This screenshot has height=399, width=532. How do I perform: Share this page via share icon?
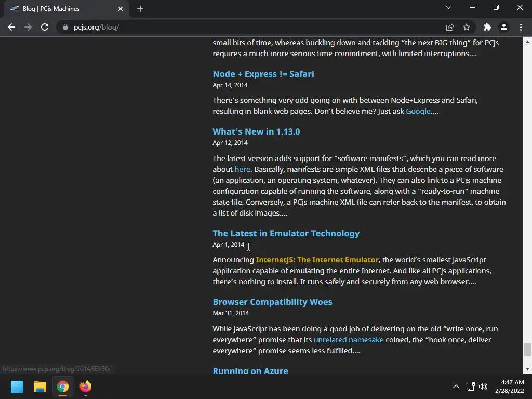(450, 27)
